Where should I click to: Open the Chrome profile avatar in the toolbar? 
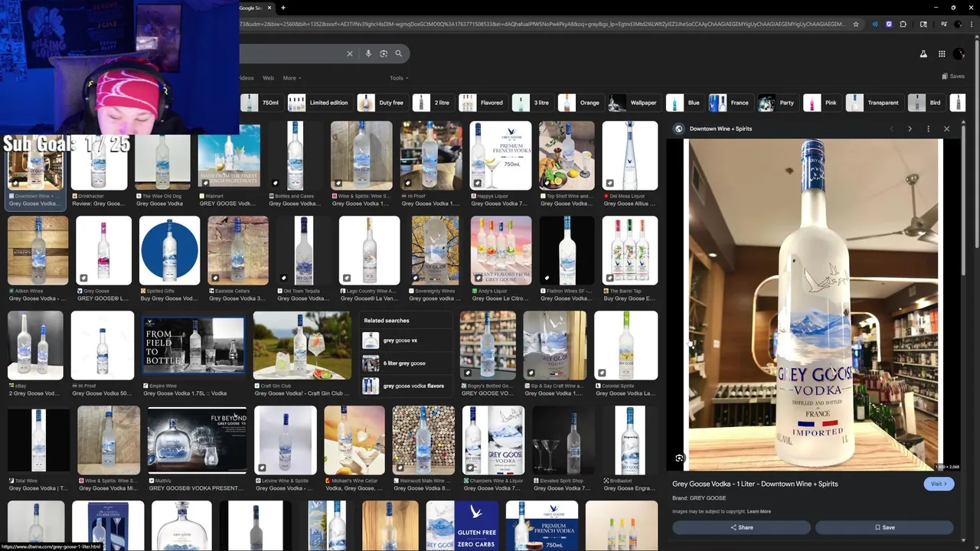point(959,24)
